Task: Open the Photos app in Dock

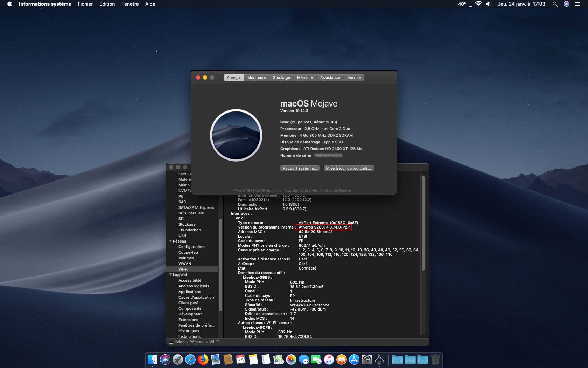Action: click(291, 360)
